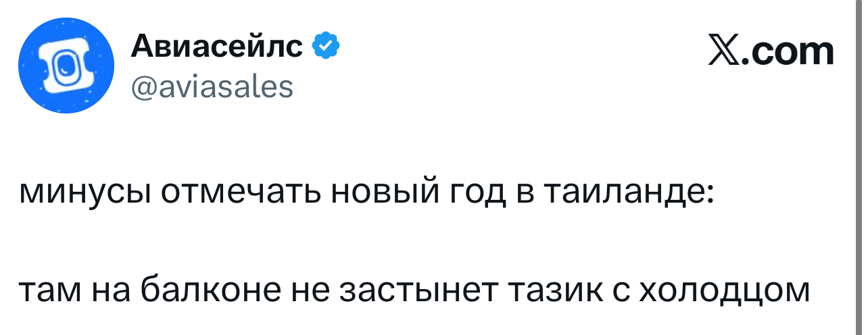Click the blue verified checkmark badge

pos(325,47)
